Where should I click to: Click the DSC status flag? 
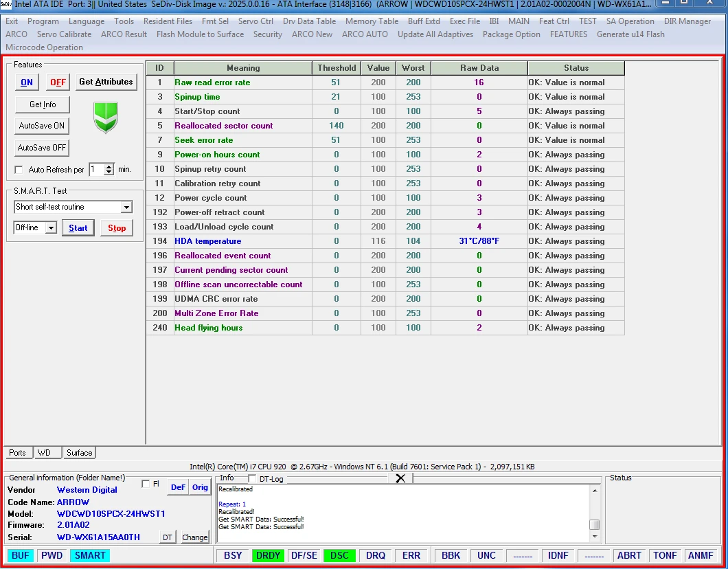click(339, 555)
